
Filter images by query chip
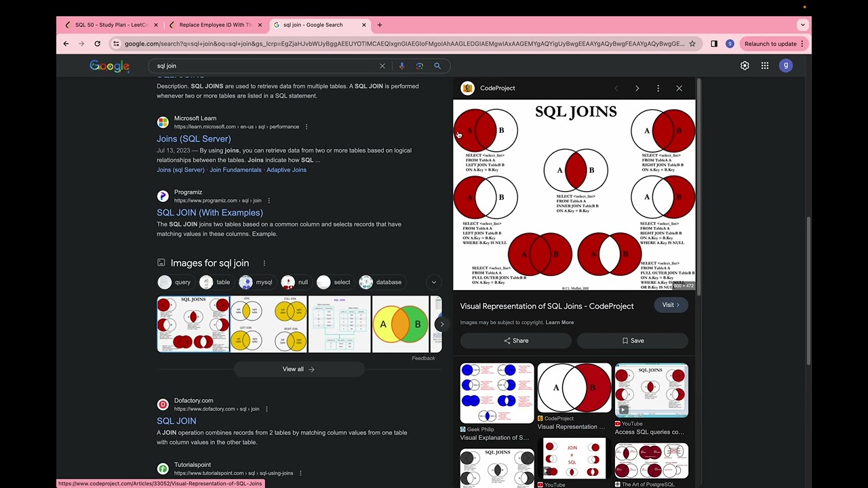tap(175, 282)
